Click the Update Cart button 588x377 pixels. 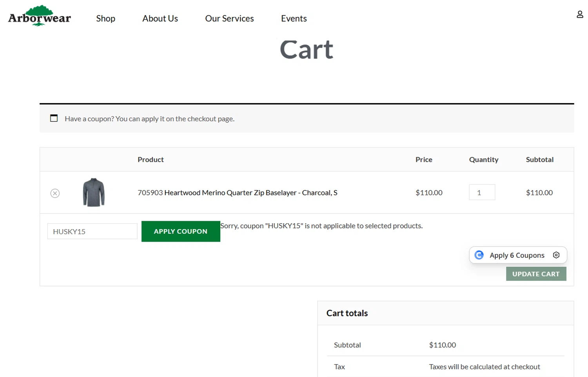(x=536, y=274)
